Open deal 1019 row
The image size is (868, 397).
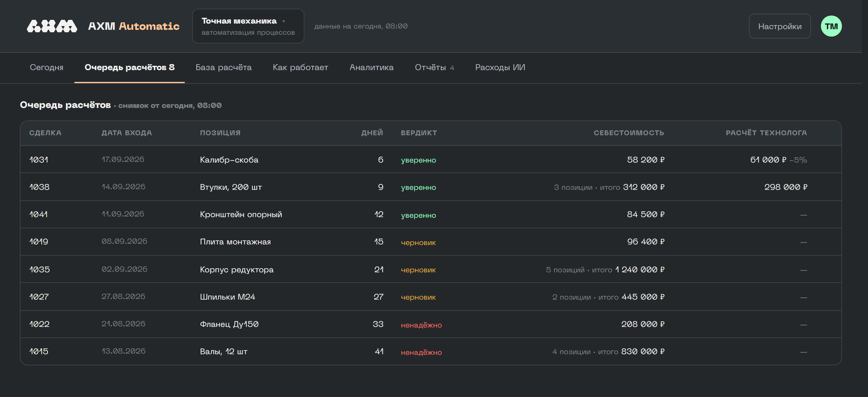tap(431, 242)
